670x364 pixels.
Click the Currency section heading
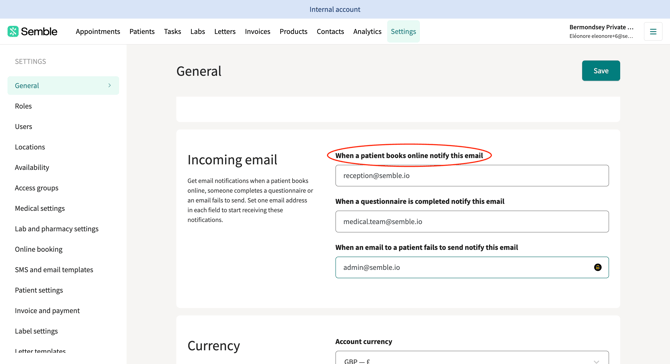coord(214,345)
